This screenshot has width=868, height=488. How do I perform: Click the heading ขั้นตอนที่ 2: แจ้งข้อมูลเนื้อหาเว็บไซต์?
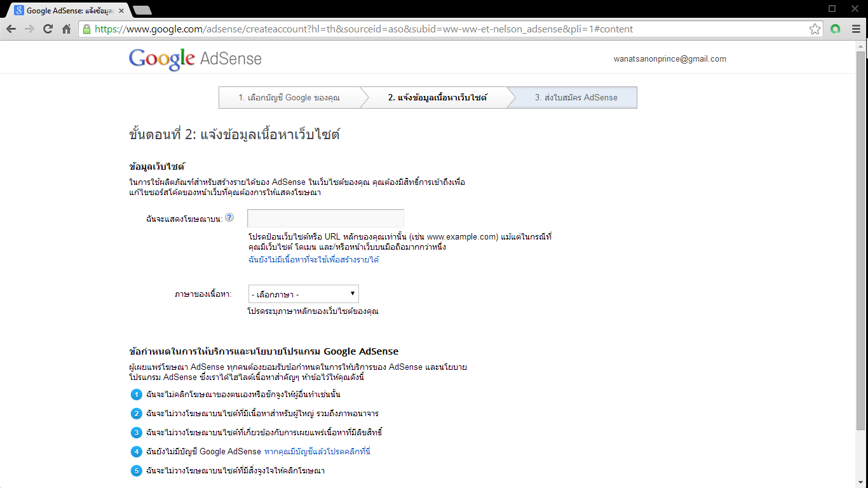(x=234, y=135)
